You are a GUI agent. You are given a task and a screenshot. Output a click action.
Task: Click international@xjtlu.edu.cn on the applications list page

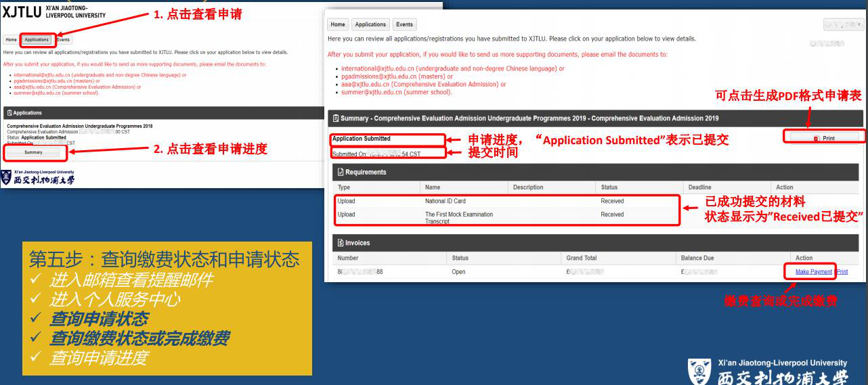43,75
